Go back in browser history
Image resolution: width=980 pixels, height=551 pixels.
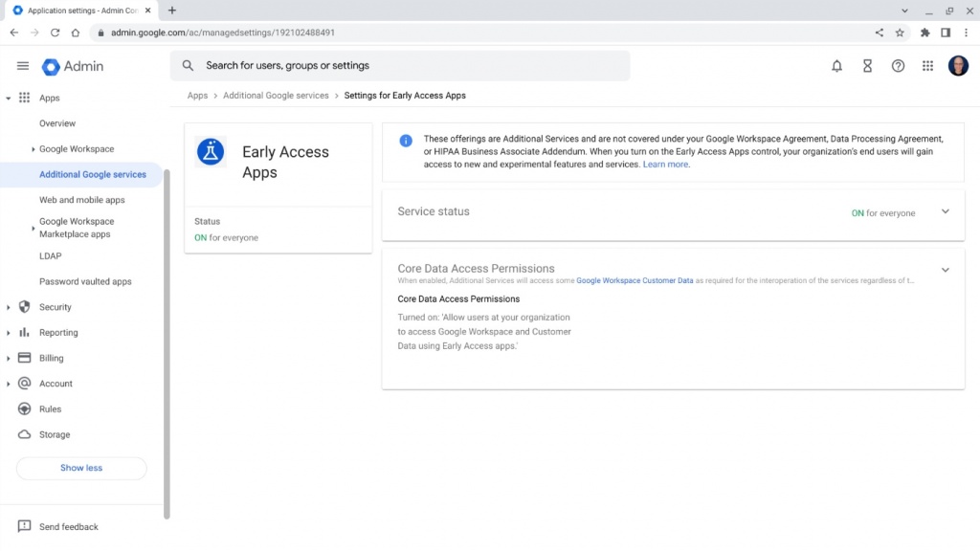point(13,33)
